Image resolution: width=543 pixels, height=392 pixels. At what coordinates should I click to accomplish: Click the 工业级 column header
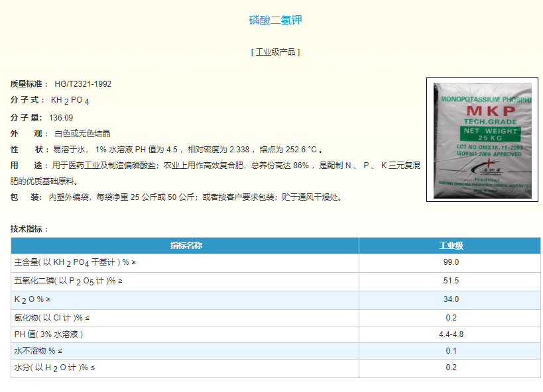[451, 246]
